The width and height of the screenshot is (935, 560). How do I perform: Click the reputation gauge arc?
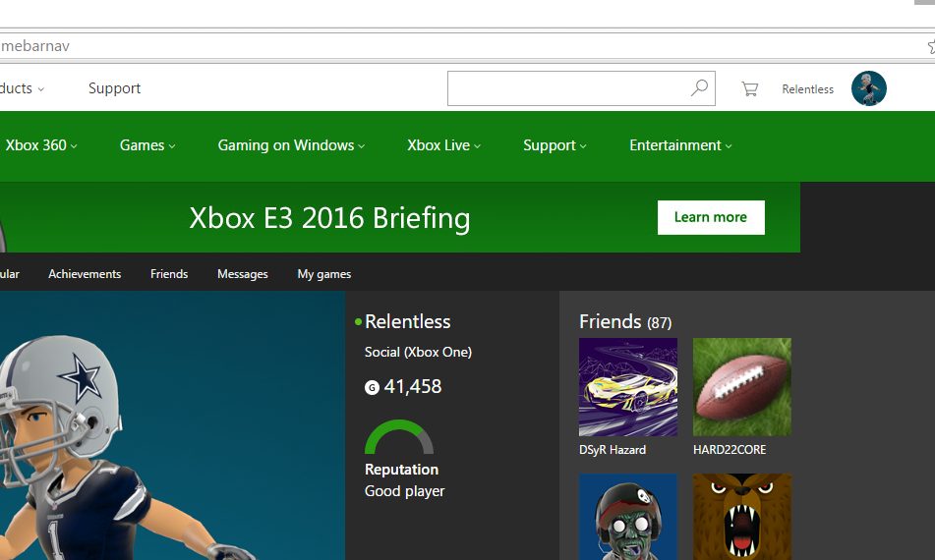[399, 436]
